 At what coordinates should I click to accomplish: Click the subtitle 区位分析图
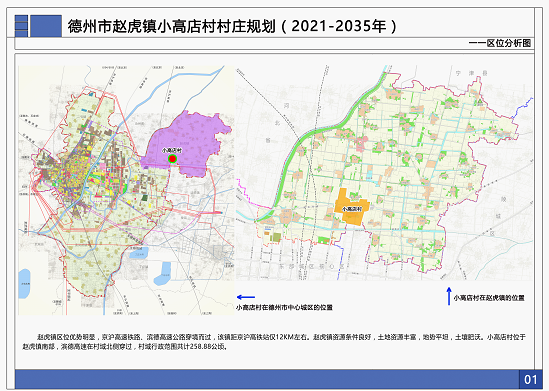pyautogui.click(x=509, y=43)
